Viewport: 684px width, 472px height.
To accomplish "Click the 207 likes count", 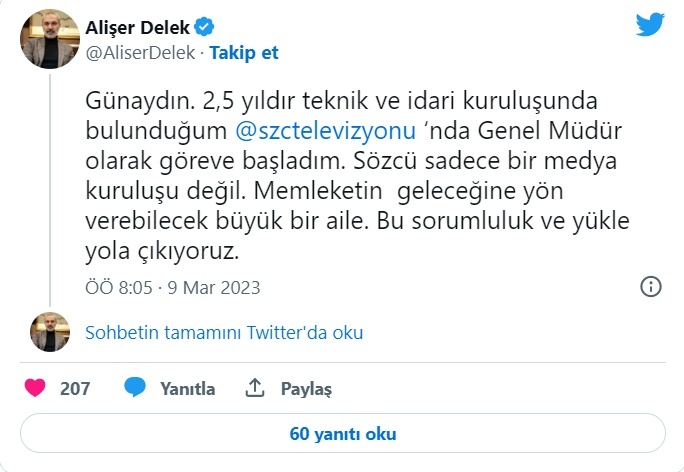I will coord(75,388).
